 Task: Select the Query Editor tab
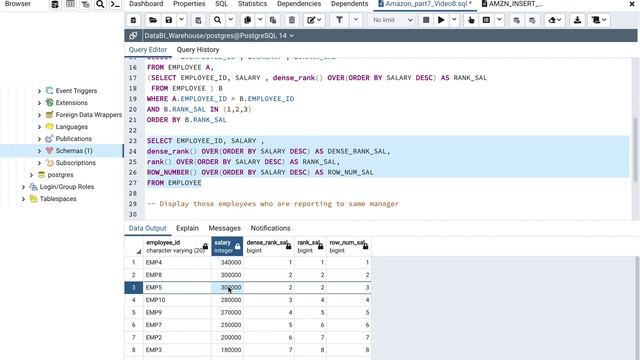coord(148,50)
